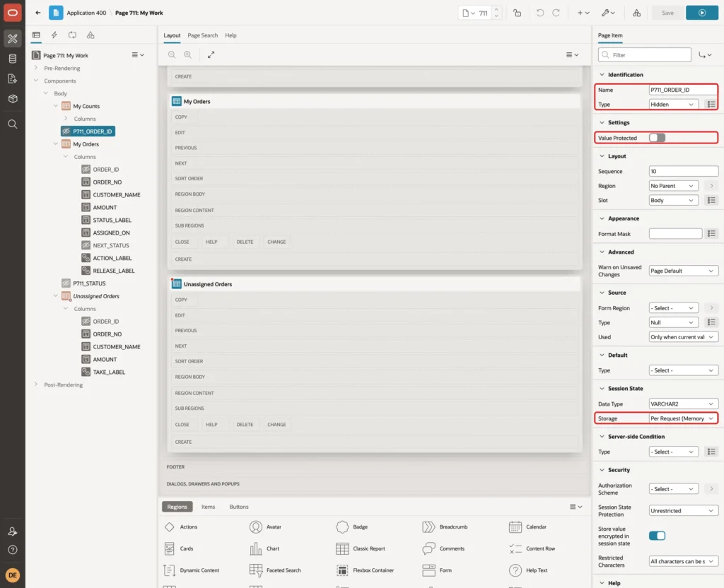Open the Help tab
The image size is (724, 588).
click(x=230, y=35)
